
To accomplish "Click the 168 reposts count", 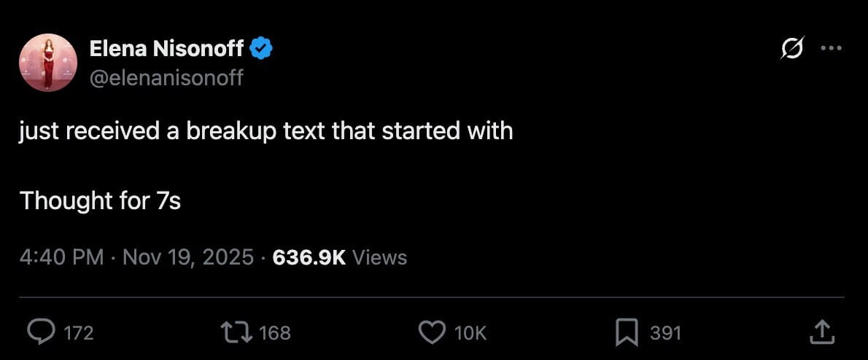I will coord(275,333).
